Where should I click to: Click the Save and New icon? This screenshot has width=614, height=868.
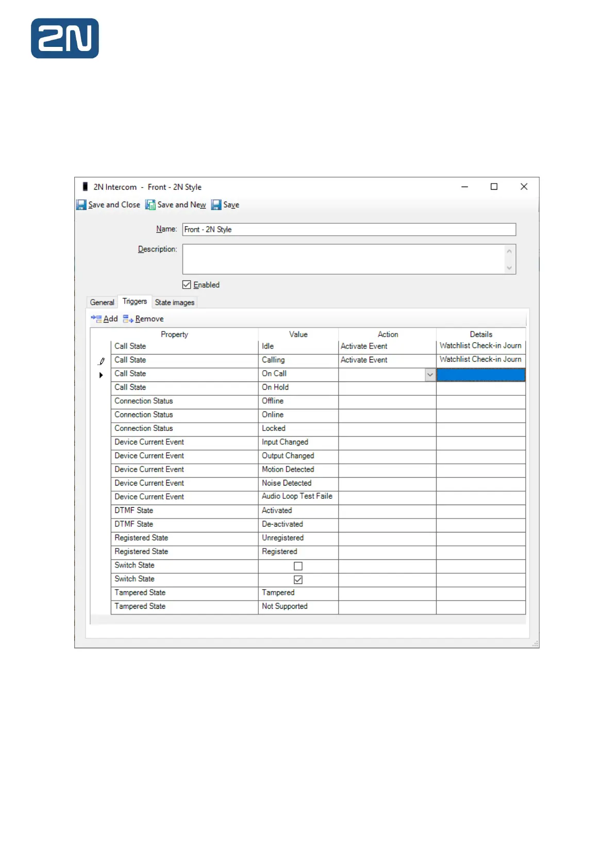click(150, 205)
